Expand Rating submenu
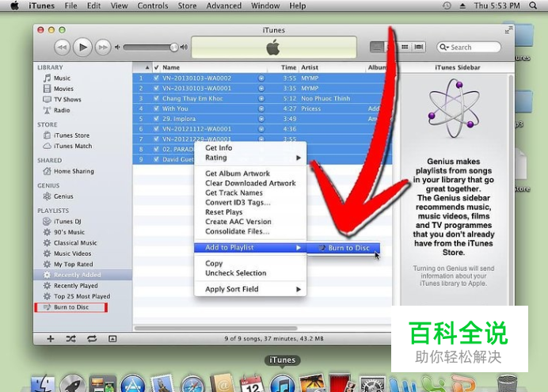The height and width of the screenshot is (392, 548). [x=250, y=158]
